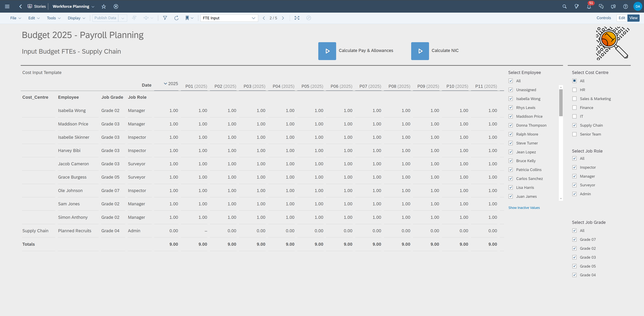644x316 pixels.
Task: Open the File menu
Action: click(x=15, y=18)
